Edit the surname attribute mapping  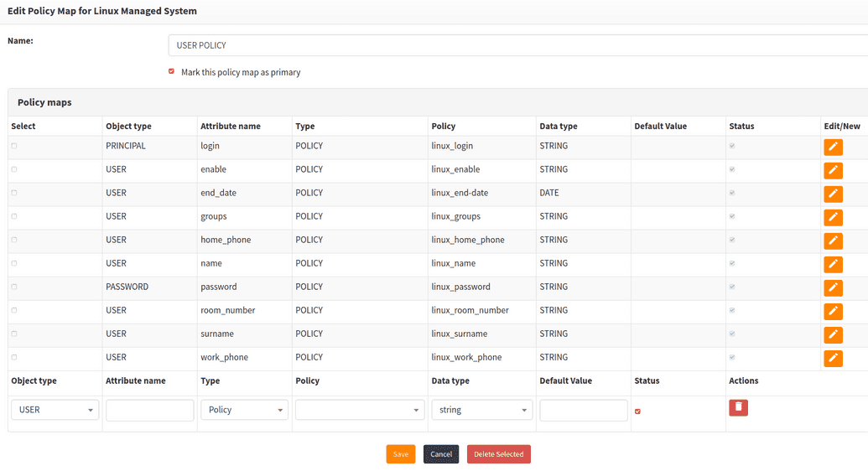(x=833, y=334)
